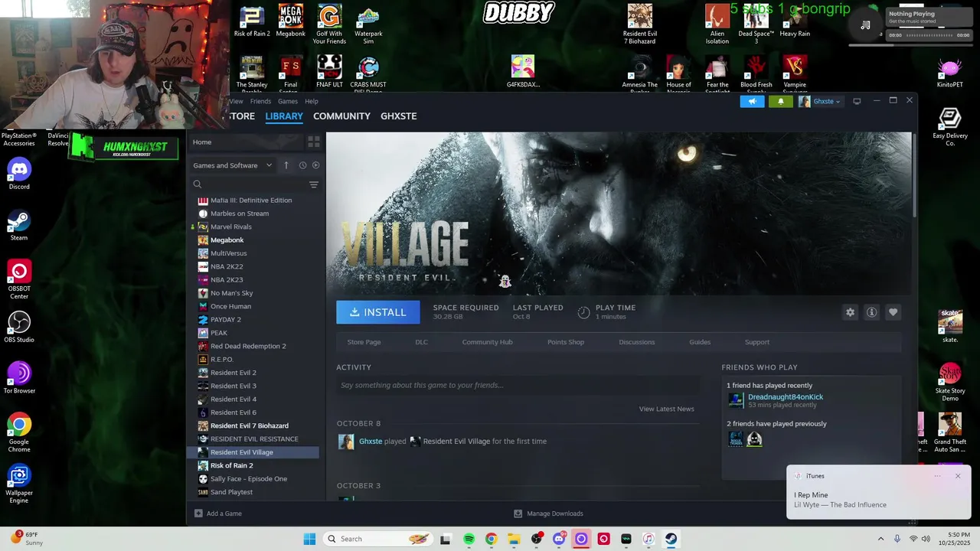Click Add a Game
This screenshot has width=980, height=551.
coord(219,514)
